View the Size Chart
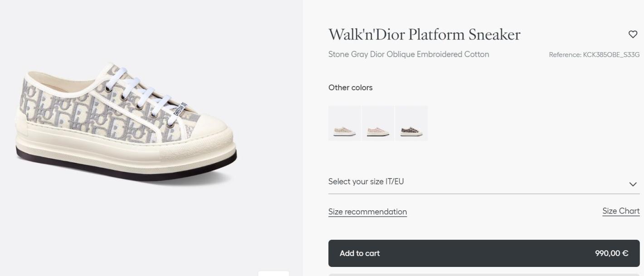This screenshot has width=644, height=276. (620, 211)
